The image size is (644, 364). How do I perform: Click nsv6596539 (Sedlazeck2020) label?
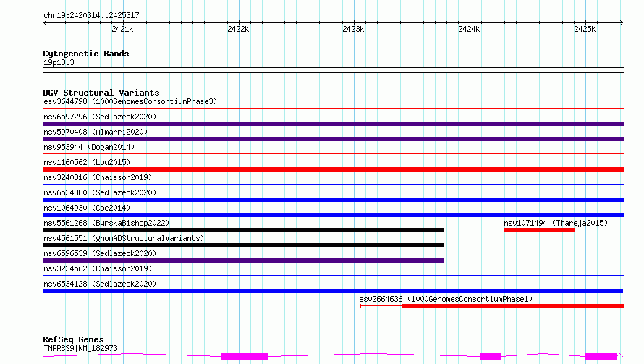click(100, 253)
